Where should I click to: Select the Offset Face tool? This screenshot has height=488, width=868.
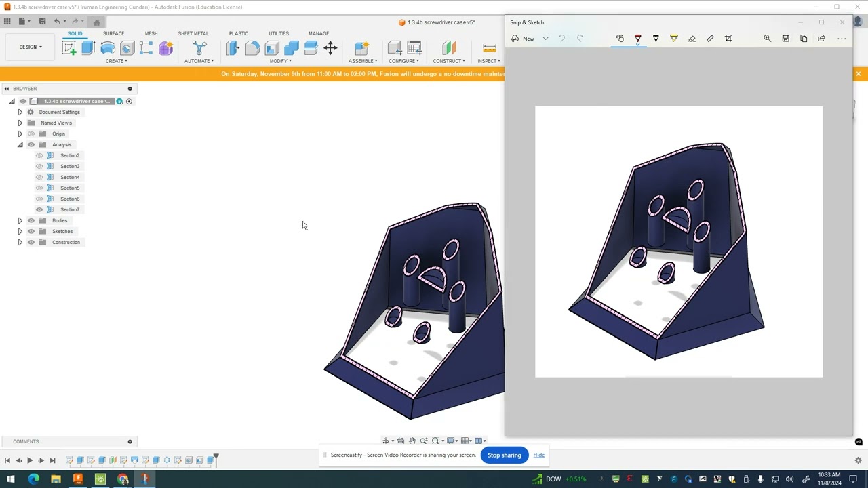click(x=311, y=47)
